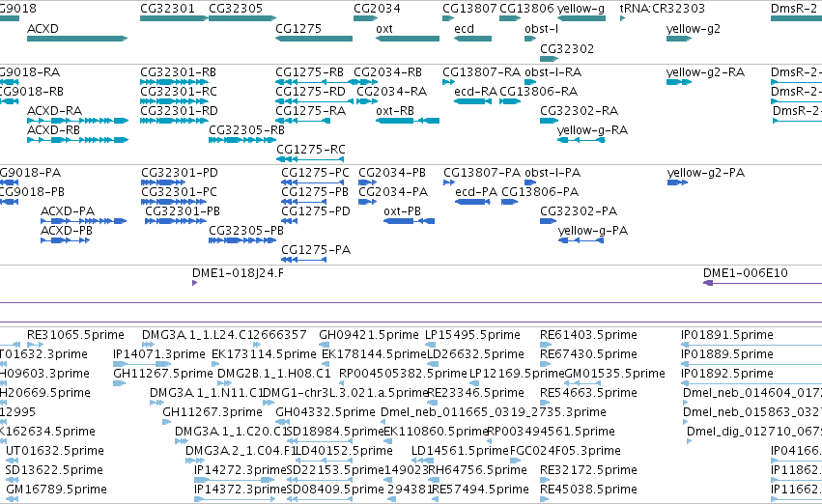Image resolution: width=822 pixels, height=504 pixels.
Task: Click EST GM01535.5prime
Action: [x=615, y=374]
